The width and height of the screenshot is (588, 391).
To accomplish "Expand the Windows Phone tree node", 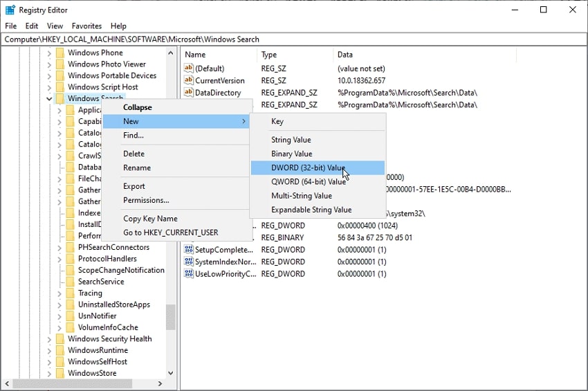I will coord(49,53).
